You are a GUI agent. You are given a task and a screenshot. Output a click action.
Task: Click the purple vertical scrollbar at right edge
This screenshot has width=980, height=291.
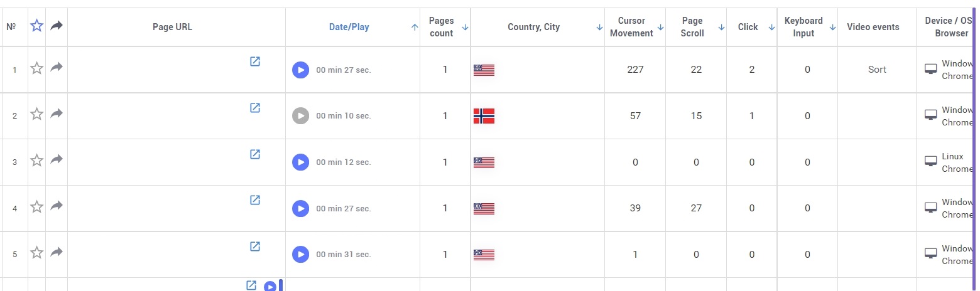coord(974,145)
